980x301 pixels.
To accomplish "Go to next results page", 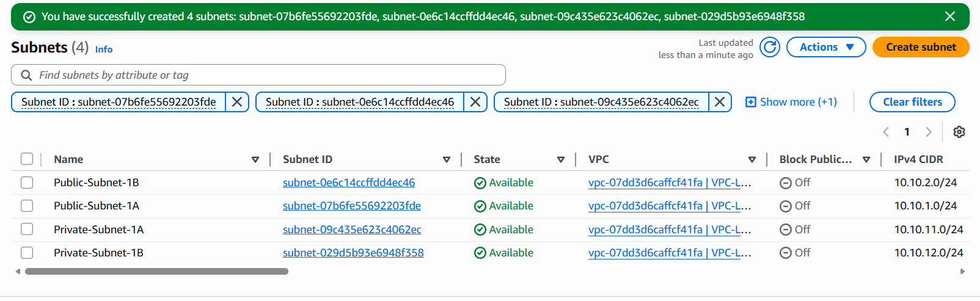I will (x=929, y=132).
